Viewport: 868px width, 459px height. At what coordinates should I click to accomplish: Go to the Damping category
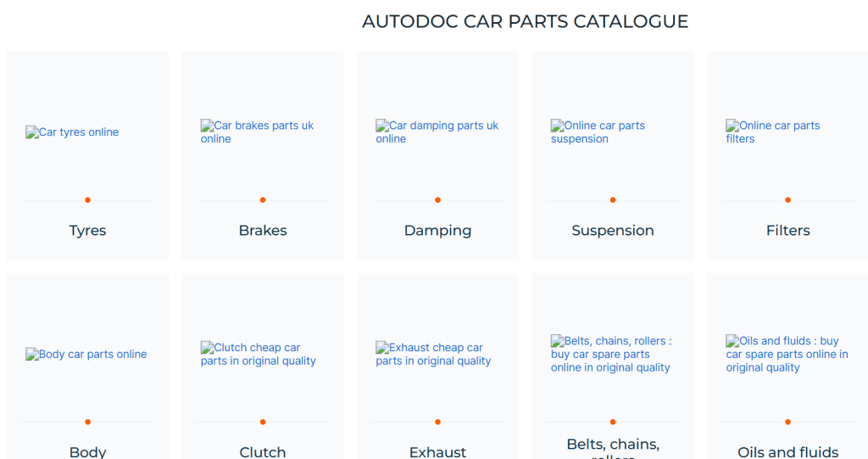[x=437, y=231]
